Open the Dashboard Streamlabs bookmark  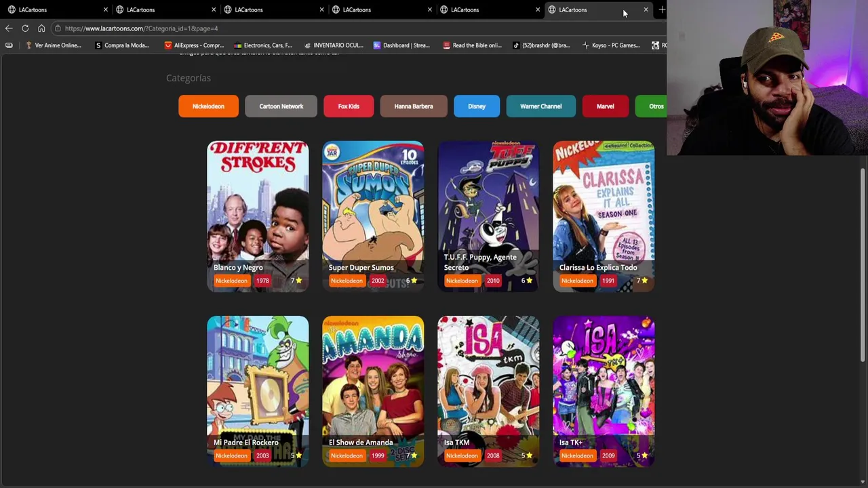point(401,45)
